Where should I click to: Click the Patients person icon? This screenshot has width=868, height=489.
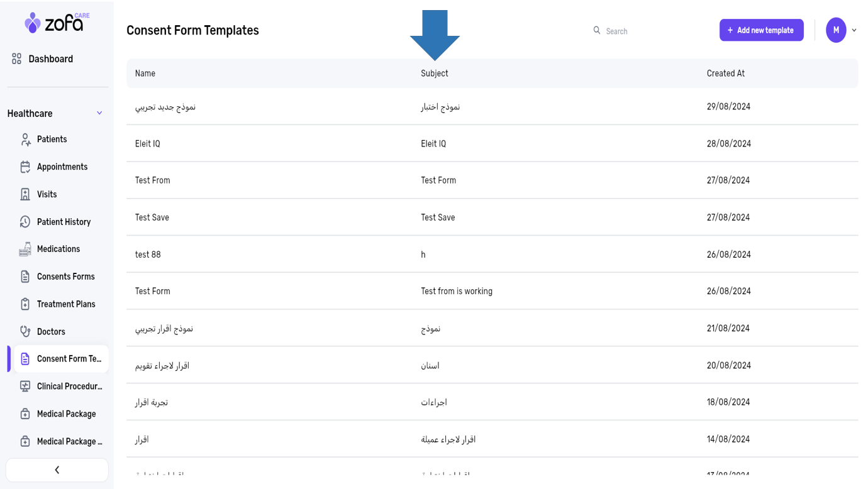tap(25, 140)
